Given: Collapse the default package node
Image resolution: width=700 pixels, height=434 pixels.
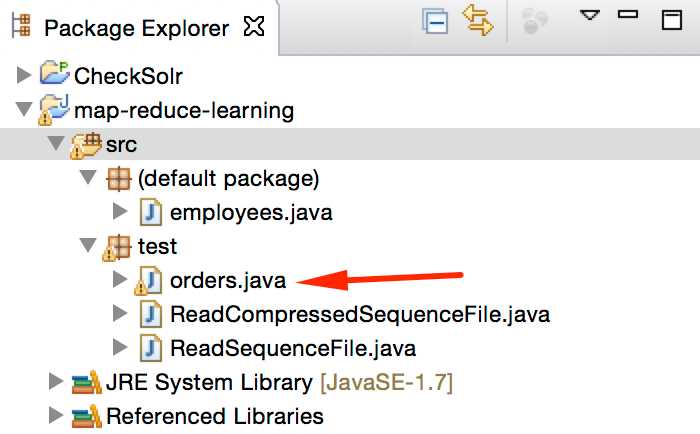Looking at the screenshot, I should (x=88, y=179).
